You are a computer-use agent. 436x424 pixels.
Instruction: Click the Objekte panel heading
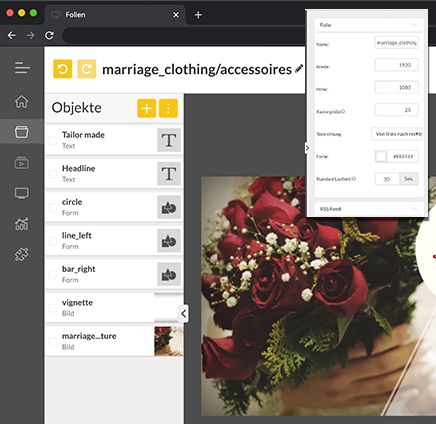click(77, 108)
